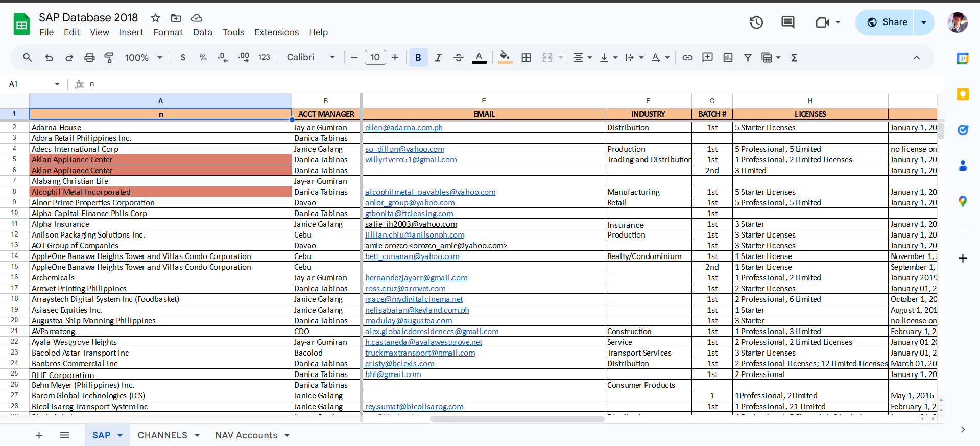Open the Google Sheets home icon
This screenshot has height=446, width=980.
coord(21,24)
